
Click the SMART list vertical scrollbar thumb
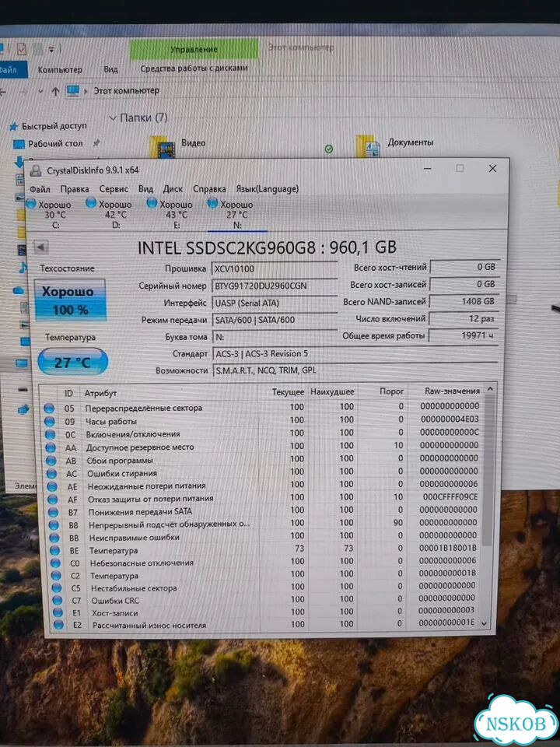pos(488,471)
